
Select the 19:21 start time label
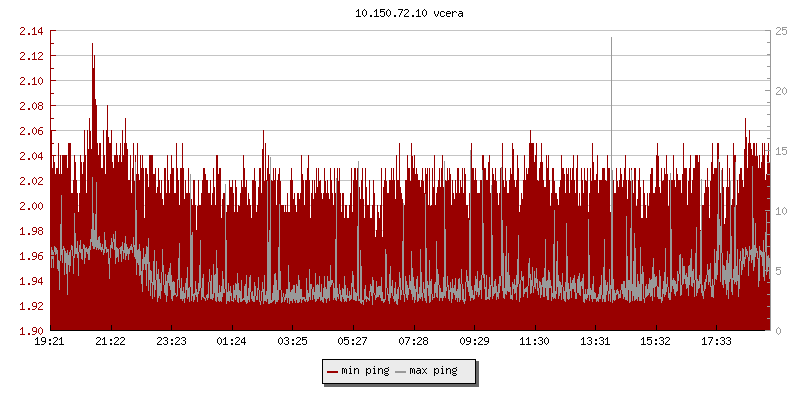click(x=50, y=342)
